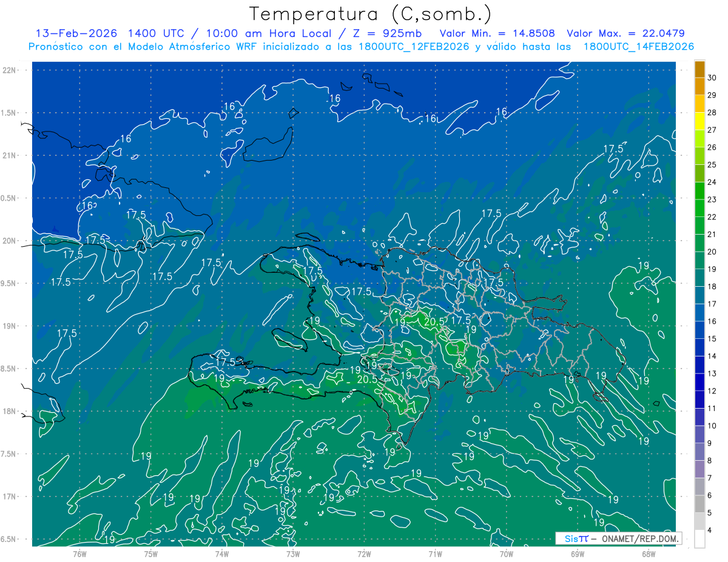Screen dimensions: 728x562
Task: Click the color scale label "18"
Action: coord(712,287)
